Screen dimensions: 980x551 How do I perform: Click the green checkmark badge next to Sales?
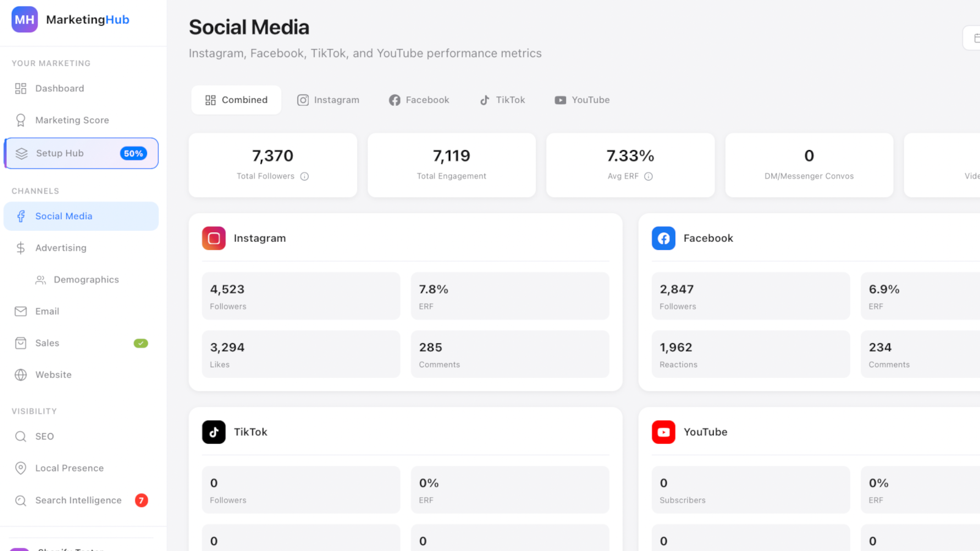pos(141,343)
